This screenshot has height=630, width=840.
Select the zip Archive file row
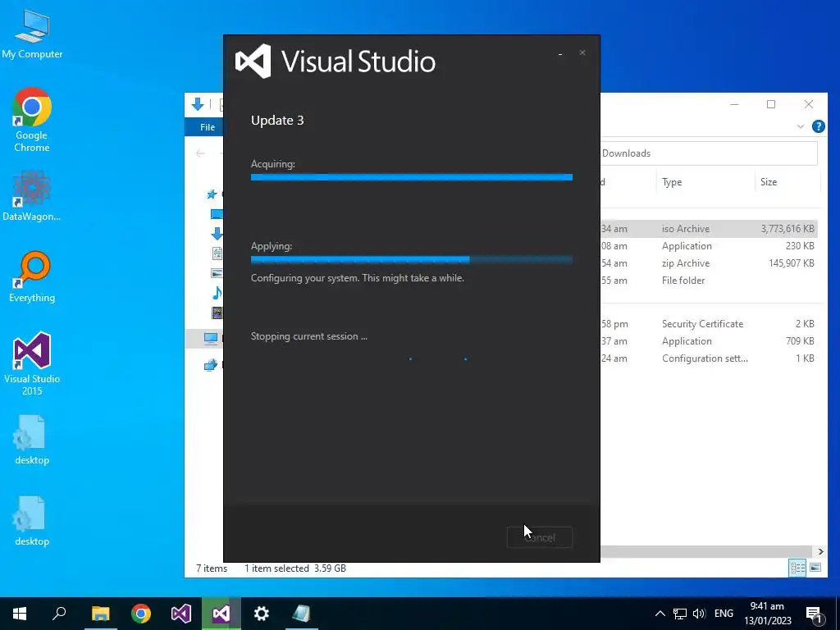[x=708, y=263]
